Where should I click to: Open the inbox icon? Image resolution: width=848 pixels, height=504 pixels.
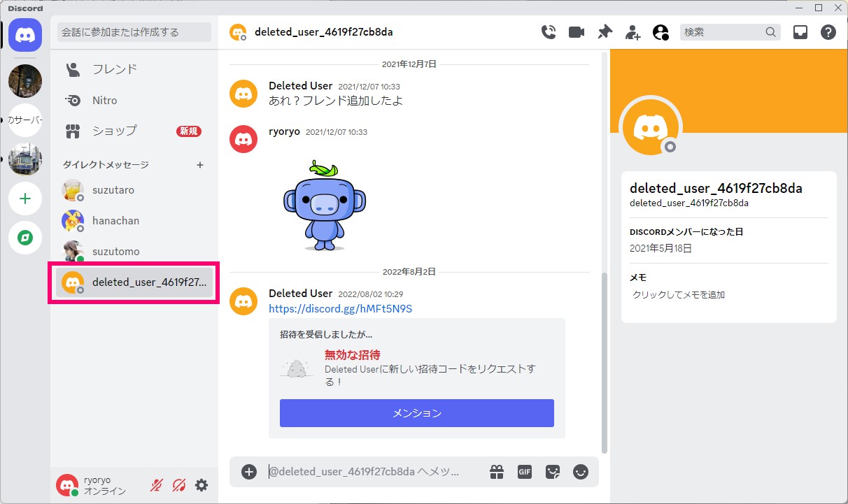[800, 32]
